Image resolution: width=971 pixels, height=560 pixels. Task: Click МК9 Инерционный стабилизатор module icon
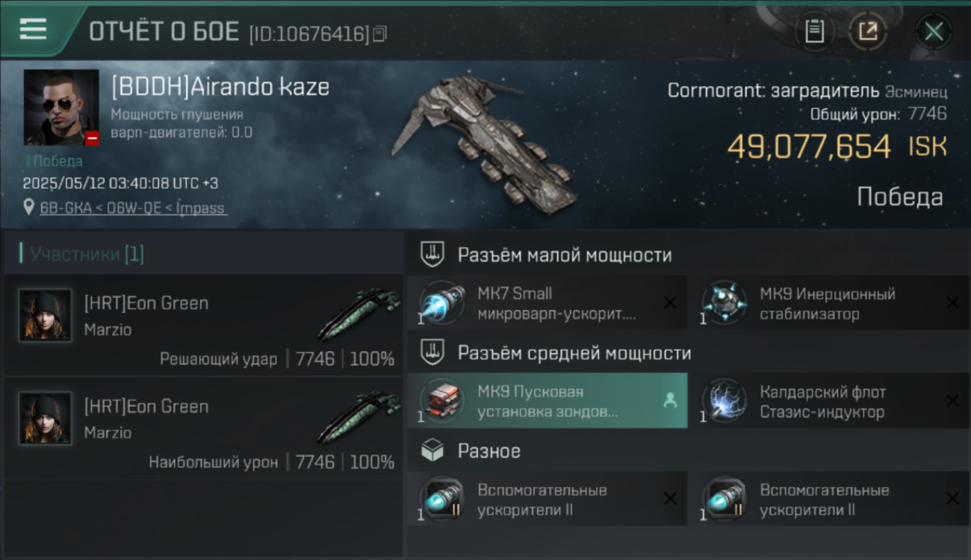pyautogui.click(x=725, y=304)
